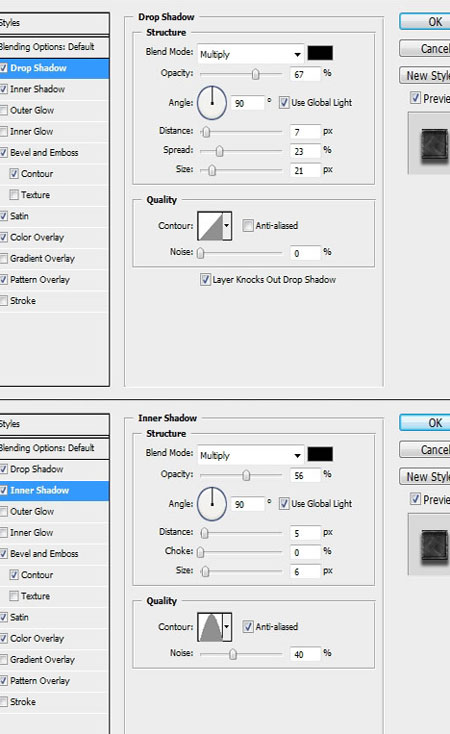Click New Style in the Drop Shadow dialog

point(425,75)
